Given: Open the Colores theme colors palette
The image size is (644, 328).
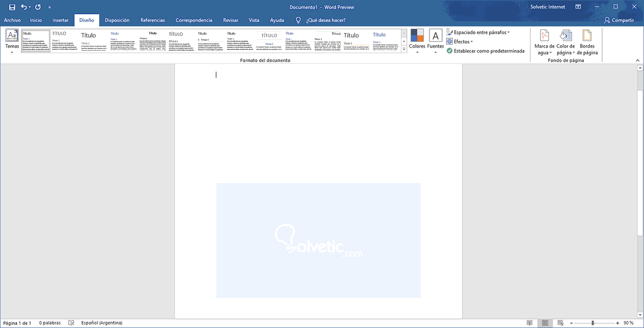Looking at the screenshot, I should tap(417, 41).
